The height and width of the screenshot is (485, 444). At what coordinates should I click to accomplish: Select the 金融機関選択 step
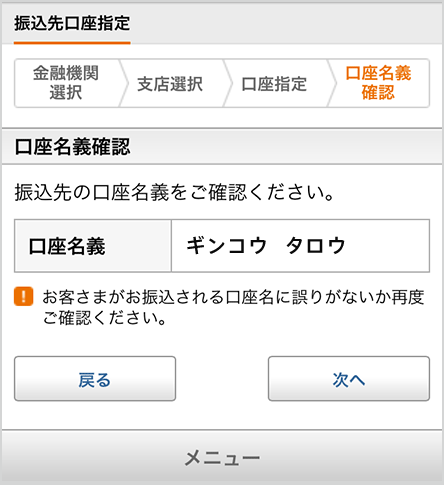pos(66,83)
